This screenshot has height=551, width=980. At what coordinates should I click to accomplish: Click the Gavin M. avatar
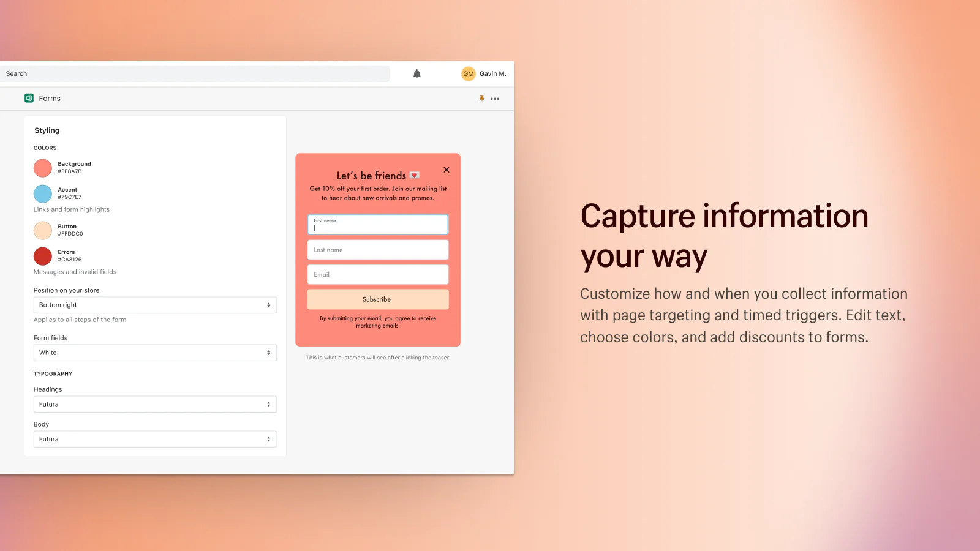pos(468,73)
